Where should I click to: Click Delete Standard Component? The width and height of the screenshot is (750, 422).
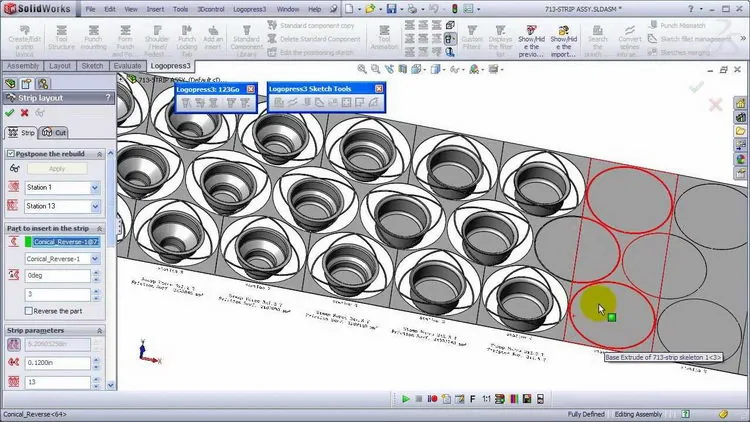(313, 39)
